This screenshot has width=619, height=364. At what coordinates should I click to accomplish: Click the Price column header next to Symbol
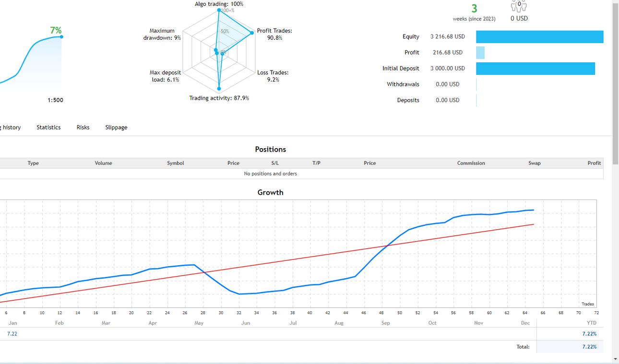tap(233, 163)
